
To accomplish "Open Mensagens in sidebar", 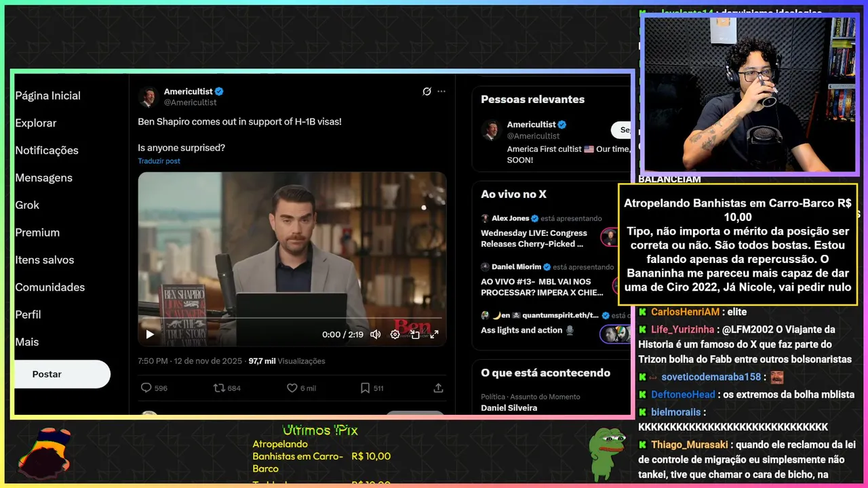I will pyautogui.click(x=43, y=178).
